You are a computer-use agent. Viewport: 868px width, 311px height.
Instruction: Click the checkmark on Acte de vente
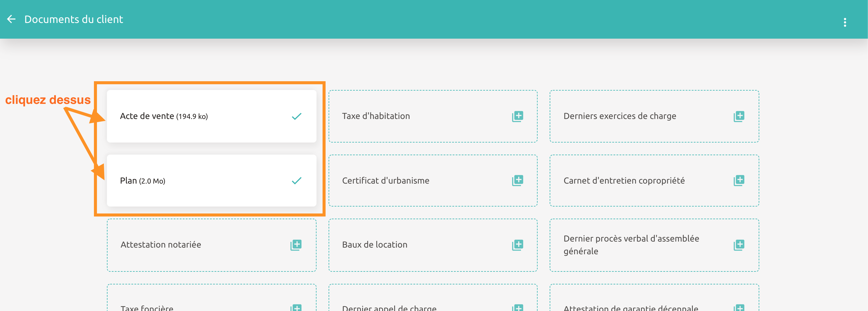tap(297, 116)
